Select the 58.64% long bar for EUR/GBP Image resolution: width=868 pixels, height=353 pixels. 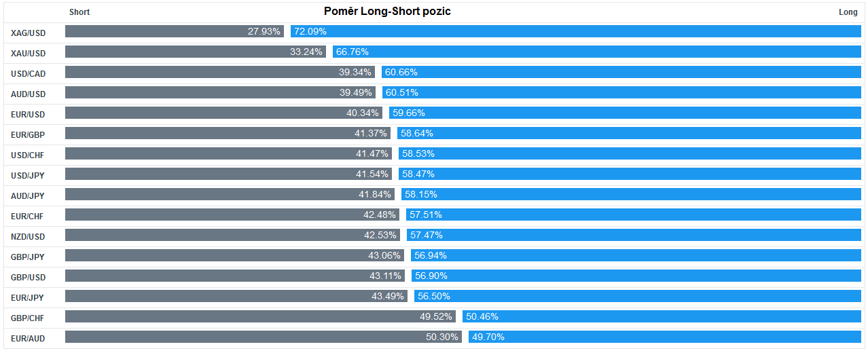pos(629,133)
